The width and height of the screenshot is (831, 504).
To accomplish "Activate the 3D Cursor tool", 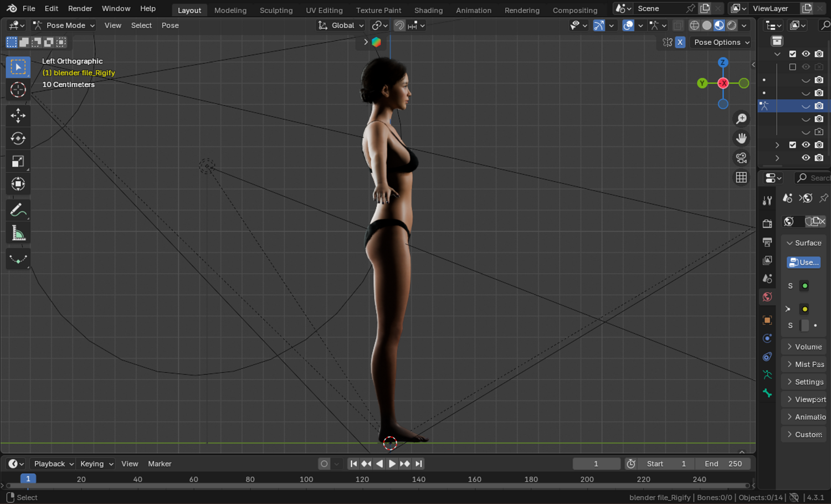I will tap(18, 90).
